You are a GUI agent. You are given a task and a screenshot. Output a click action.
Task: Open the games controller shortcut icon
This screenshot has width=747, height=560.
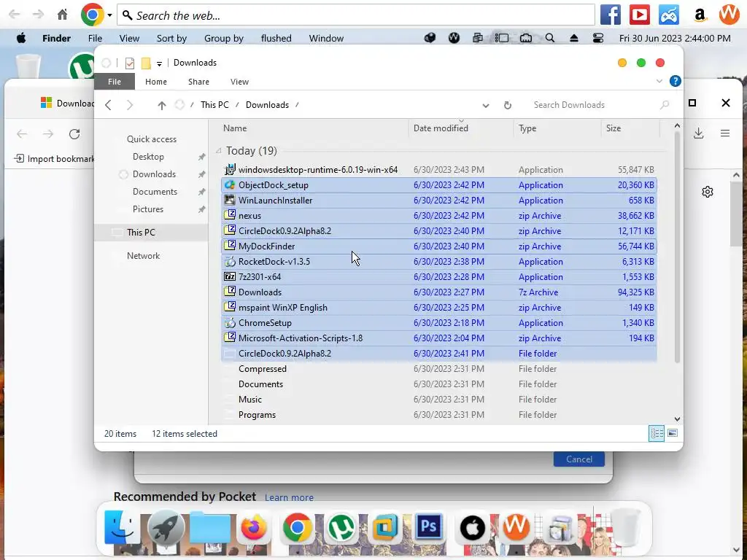click(669, 15)
